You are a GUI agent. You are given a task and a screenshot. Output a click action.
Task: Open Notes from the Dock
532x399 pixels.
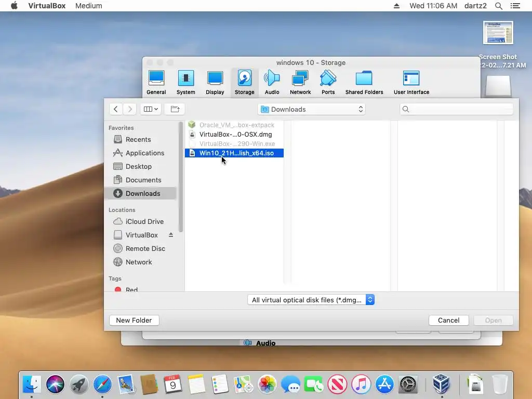click(196, 384)
